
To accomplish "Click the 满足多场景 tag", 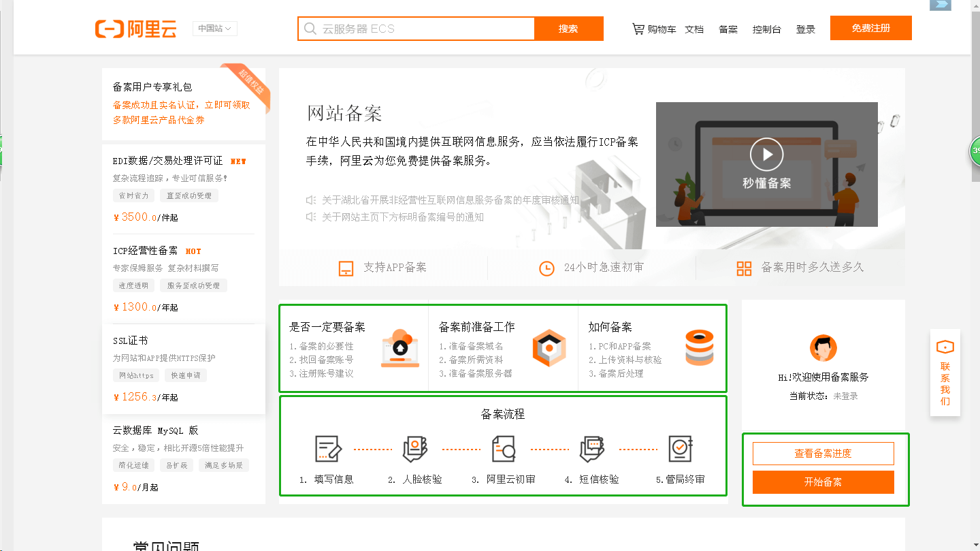I will click(225, 465).
